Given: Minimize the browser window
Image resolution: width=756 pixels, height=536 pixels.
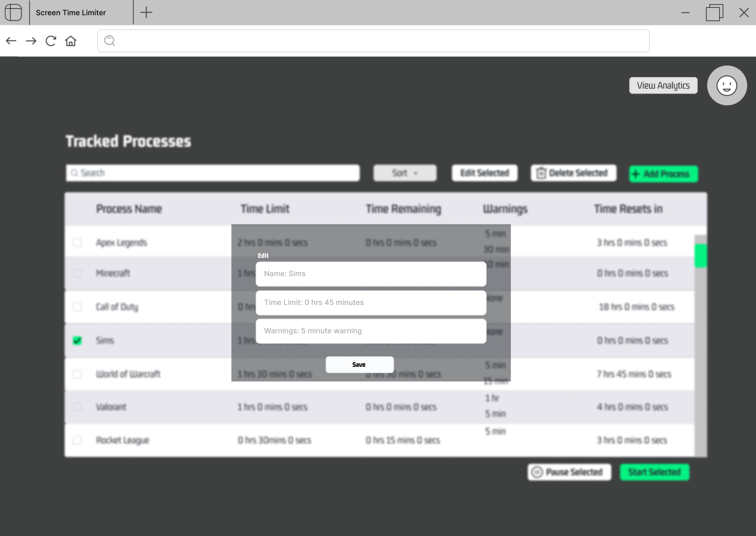Looking at the screenshot, I should pos(685,13).
